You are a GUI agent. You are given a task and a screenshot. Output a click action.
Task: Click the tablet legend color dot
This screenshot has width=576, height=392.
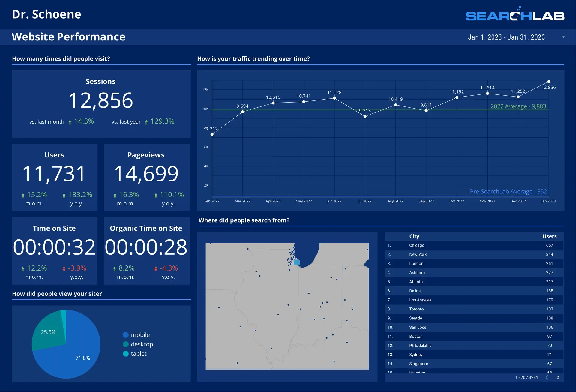(126, 354)
